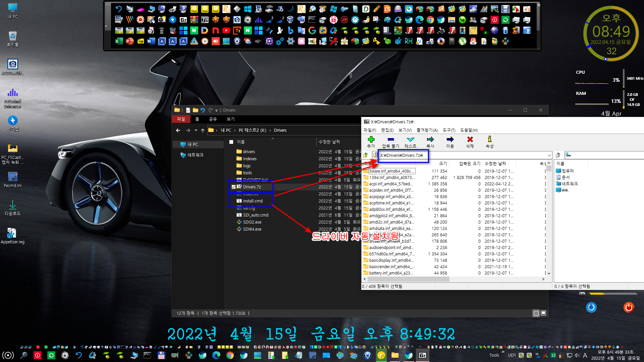Go up one folder in 7-Zip right panel
The height and width of the screenshot is (362, 644).
point(558,155)
